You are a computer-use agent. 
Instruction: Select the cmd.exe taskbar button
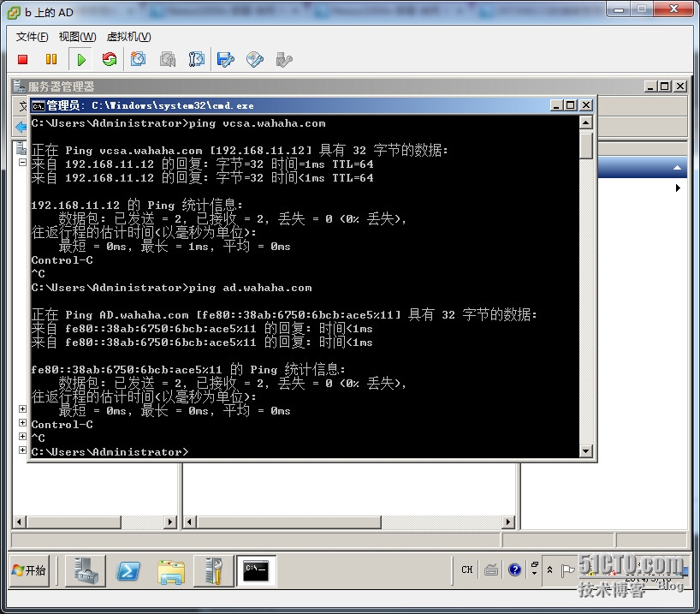pos(256,570)
